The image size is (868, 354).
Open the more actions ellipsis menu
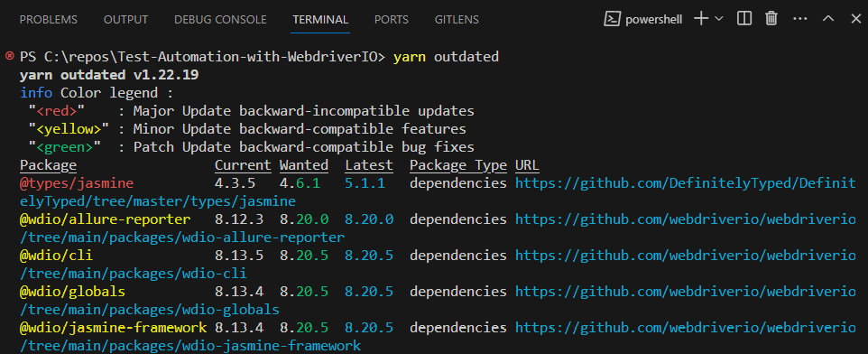pyautogui.click(x=800, y=19)
